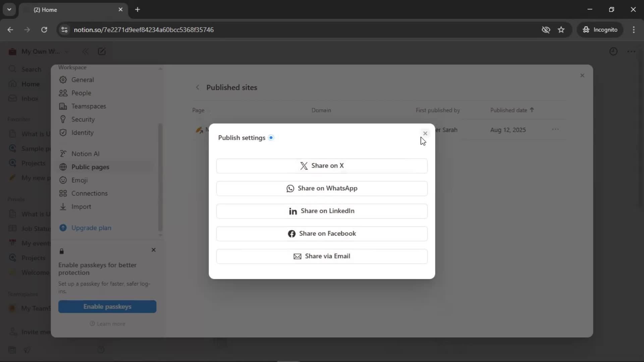Image resolution: width=644 pixels, height=362 pixels.
Task: Share the page on LinkedIn
Action: click(x=322, y=211)
